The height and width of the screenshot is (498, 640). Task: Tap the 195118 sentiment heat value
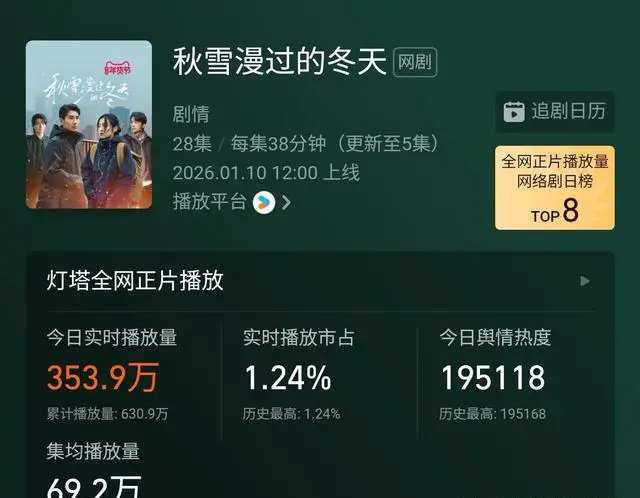tap(493, 378)
